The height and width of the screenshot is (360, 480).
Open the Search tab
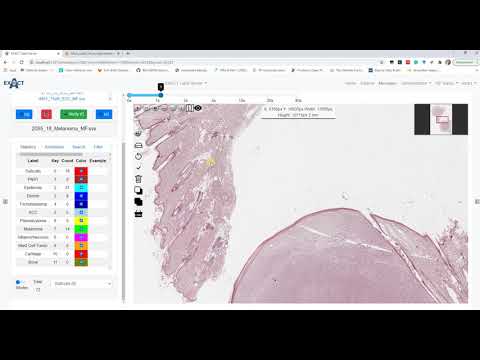79,147
